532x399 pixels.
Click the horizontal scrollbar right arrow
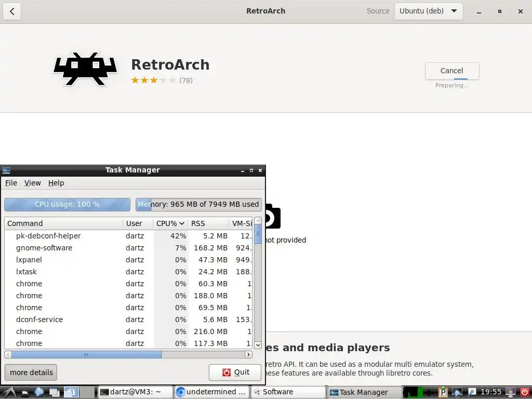pyautogui.click(x=248, y=354)
